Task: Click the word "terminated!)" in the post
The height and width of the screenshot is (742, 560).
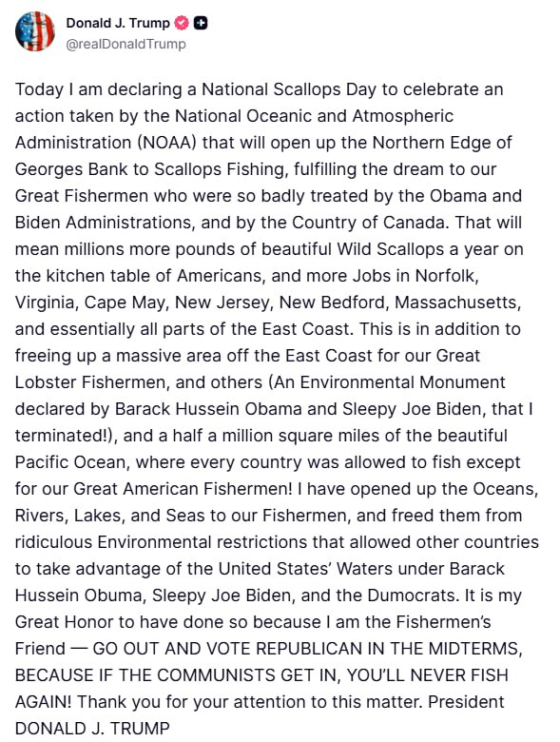Action: 67,436
